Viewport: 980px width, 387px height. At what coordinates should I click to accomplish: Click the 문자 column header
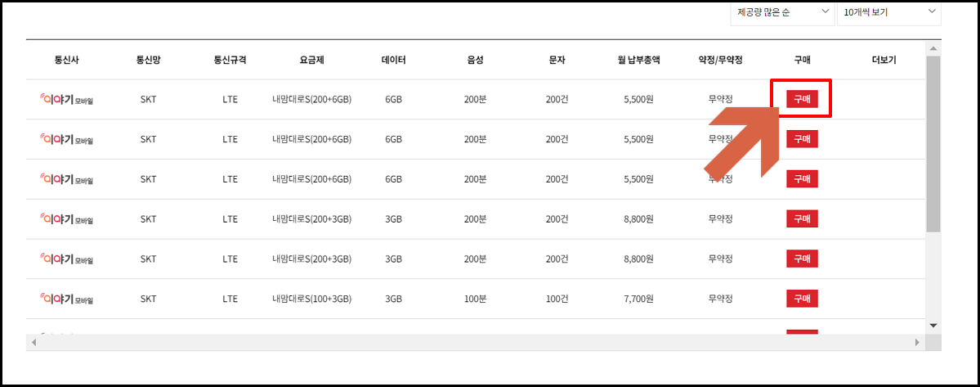coord(557,60)
